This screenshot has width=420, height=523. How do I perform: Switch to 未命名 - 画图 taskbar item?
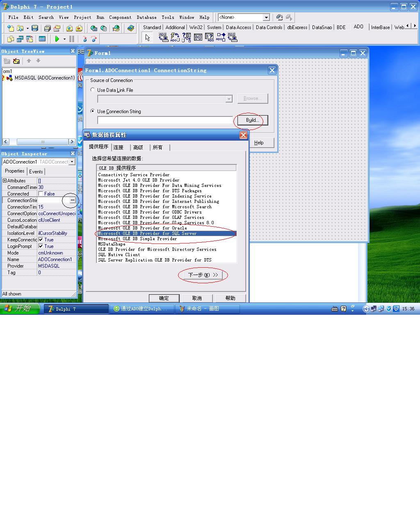207,309
